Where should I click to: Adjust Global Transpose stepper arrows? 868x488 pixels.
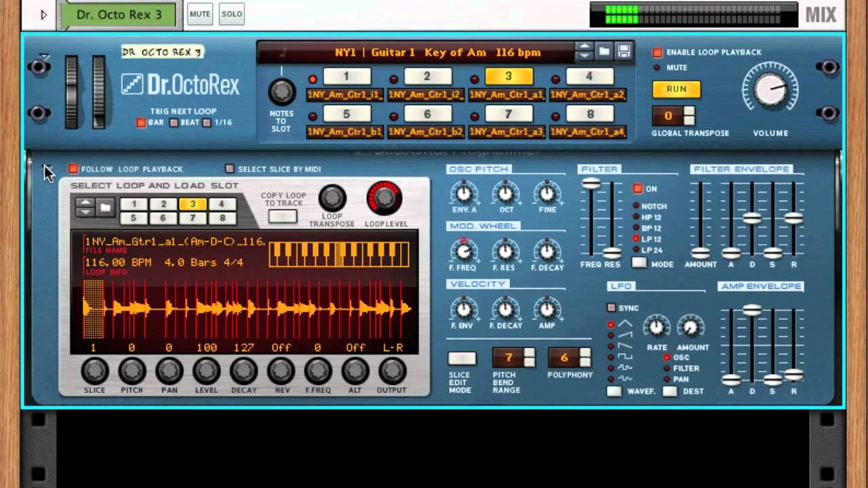pyautogui.click(x=689, y=116)
